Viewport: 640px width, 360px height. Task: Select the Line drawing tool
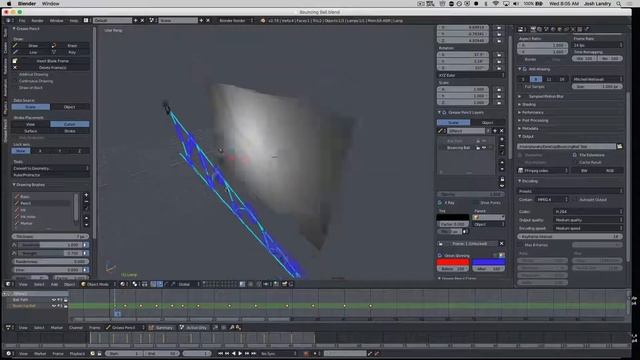click(x=31, y=52)
